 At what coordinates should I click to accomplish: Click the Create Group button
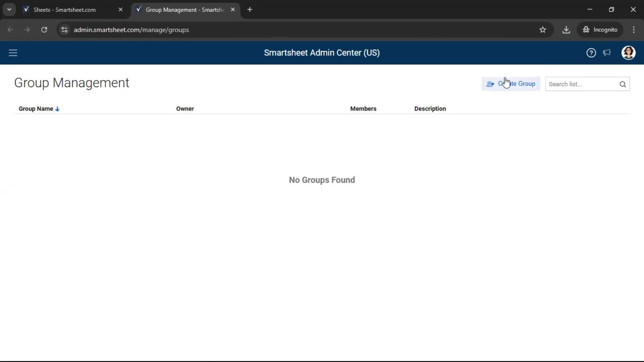tap(511, 84)
